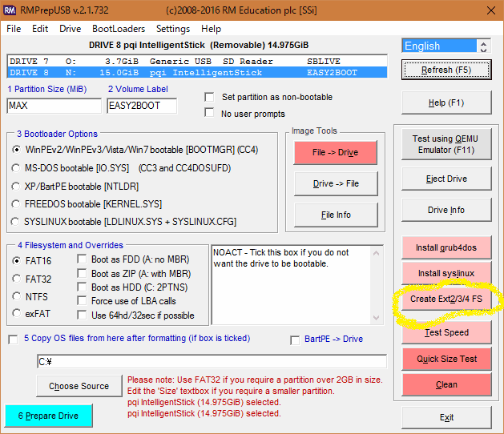This screenshot has width=504, height=434.
Task: Select FREEDOS bootable KERNEL.SYS option
Action: tap(15, 204)
